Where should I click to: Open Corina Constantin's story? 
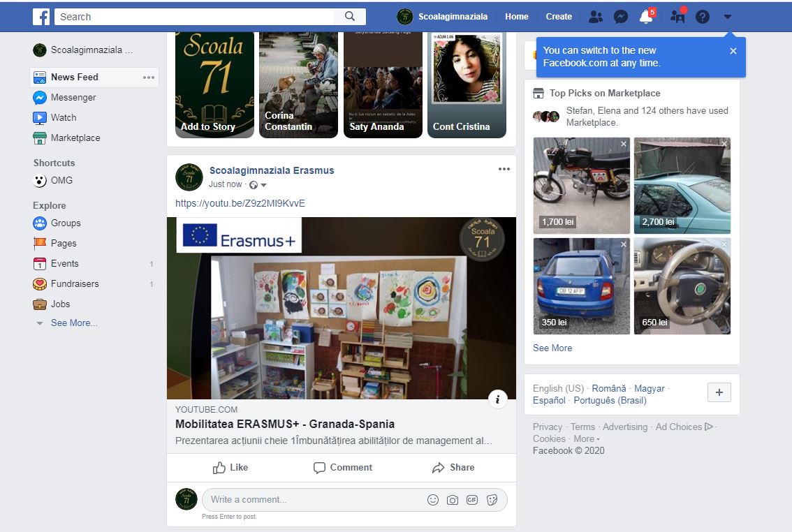tap(298, 84)
